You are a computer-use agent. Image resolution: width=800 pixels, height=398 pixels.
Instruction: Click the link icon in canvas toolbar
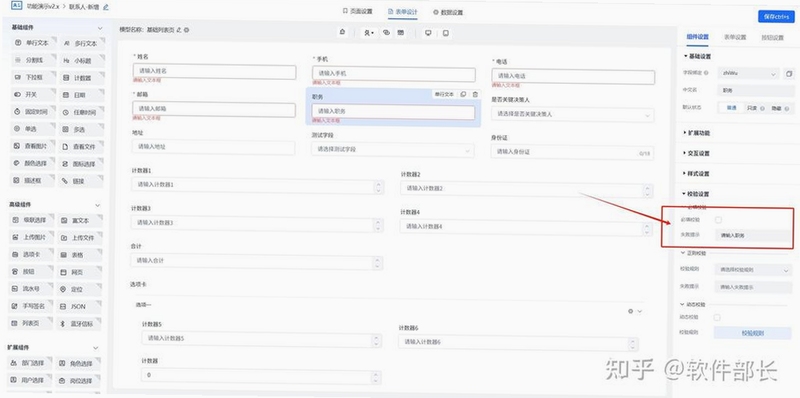coord(386,33)
